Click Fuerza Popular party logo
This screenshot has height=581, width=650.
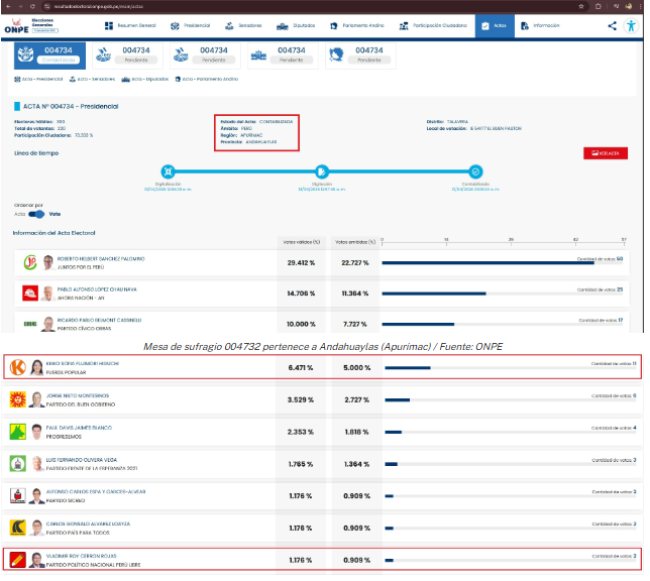17,366
